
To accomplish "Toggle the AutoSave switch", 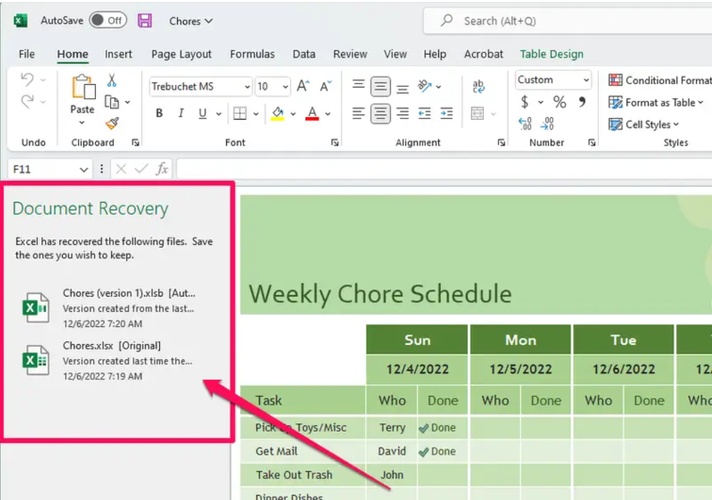I will click(x=108, y=21).
